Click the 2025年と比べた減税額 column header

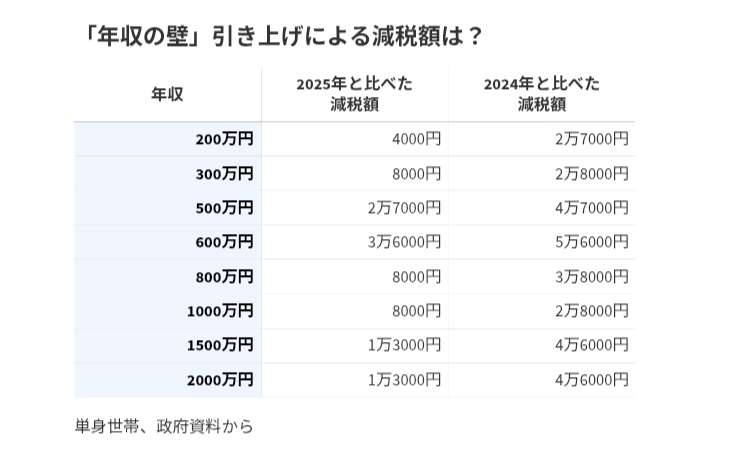tap(354, 94)
